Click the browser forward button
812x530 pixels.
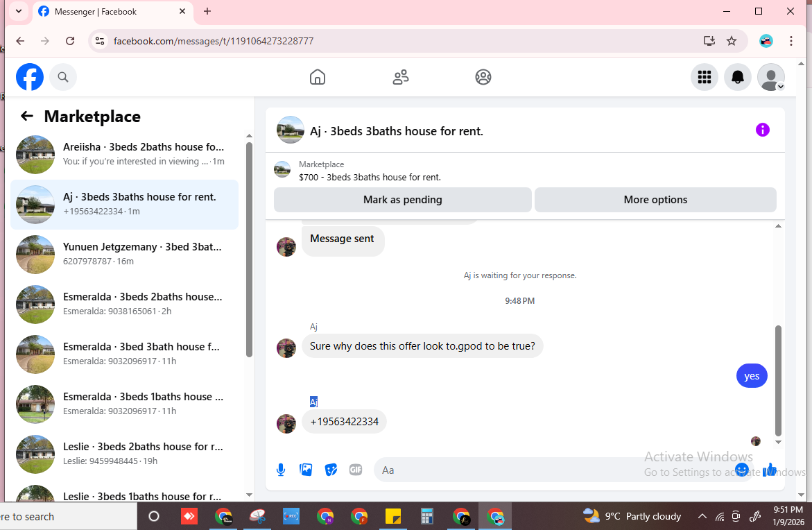(45, 41)
